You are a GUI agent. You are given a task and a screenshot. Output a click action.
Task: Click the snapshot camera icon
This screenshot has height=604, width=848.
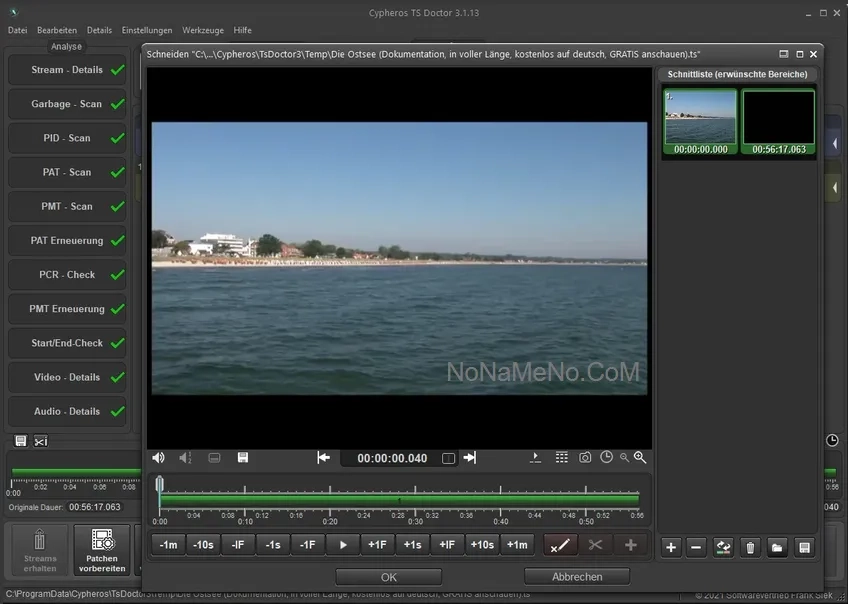[x=585, y=458]
